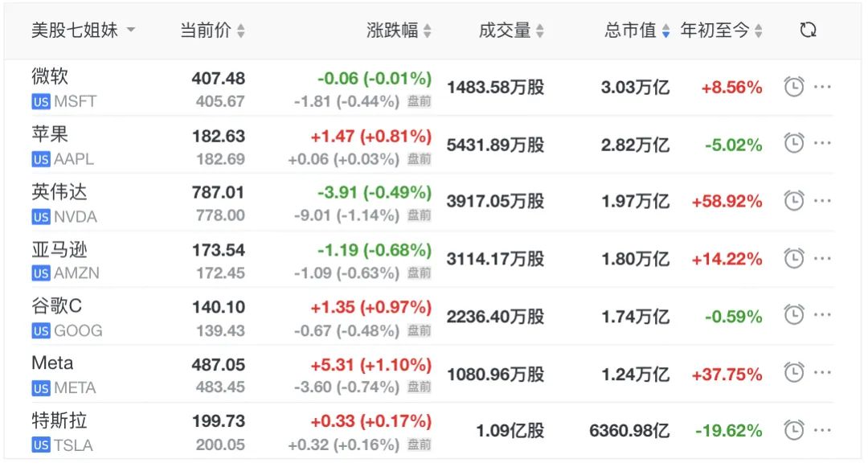The width and height of the screenshot is (868, 467).
Task: Sort by 成交量 column
Action: click(x=511, y=30)
